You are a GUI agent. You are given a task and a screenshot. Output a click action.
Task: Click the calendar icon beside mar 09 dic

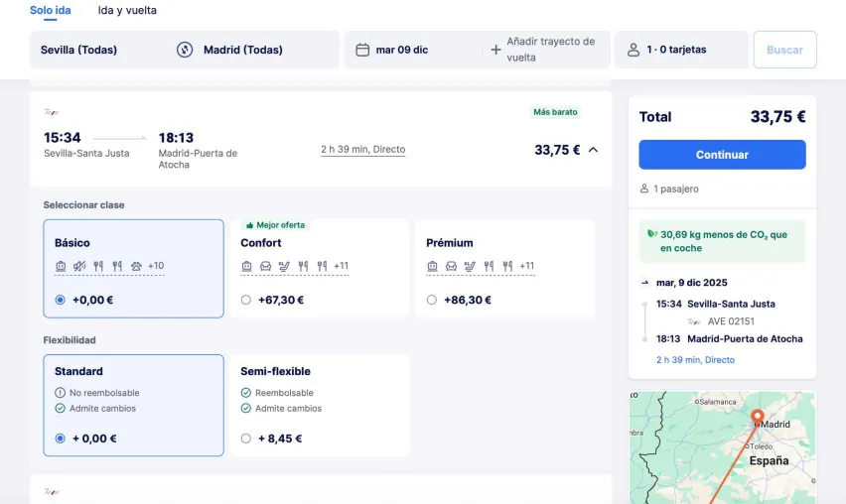[362, 50]
